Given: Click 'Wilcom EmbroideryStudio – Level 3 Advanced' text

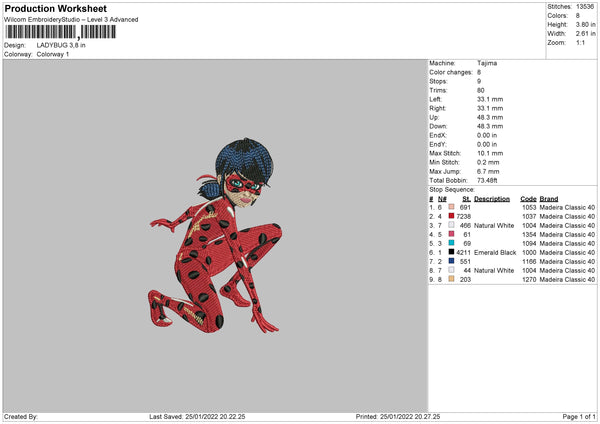Looking at the screenshot, I should (71, 20).
